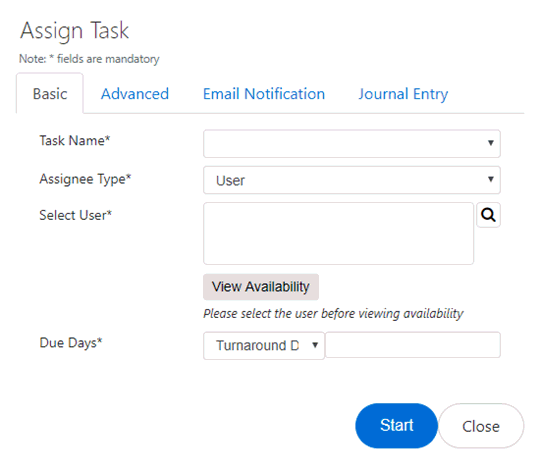Close the Assign Task dialog
This screenshot has height=468, width=540.
[x=481, y=426]
